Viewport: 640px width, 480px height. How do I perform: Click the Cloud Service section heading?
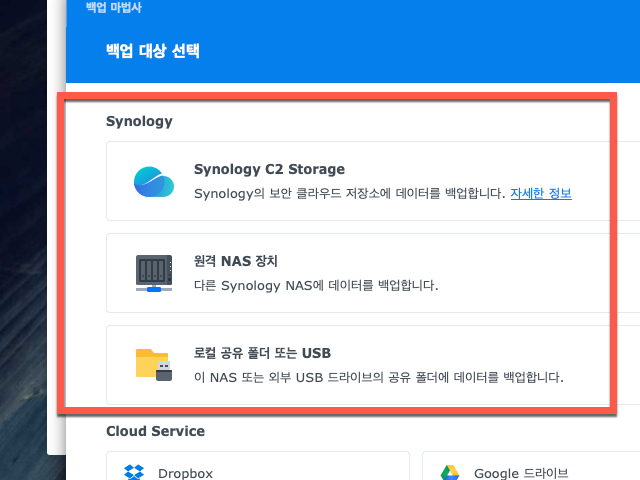coord(156,431)
